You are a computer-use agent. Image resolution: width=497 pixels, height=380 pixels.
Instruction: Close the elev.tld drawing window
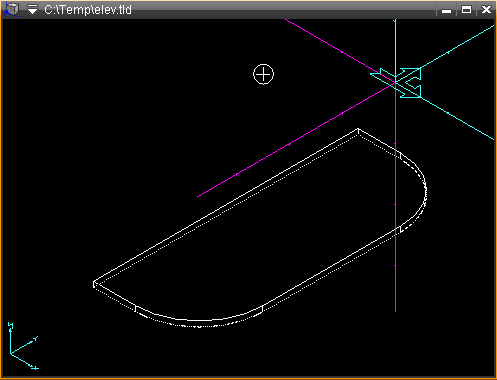click(x=486, y=10)
